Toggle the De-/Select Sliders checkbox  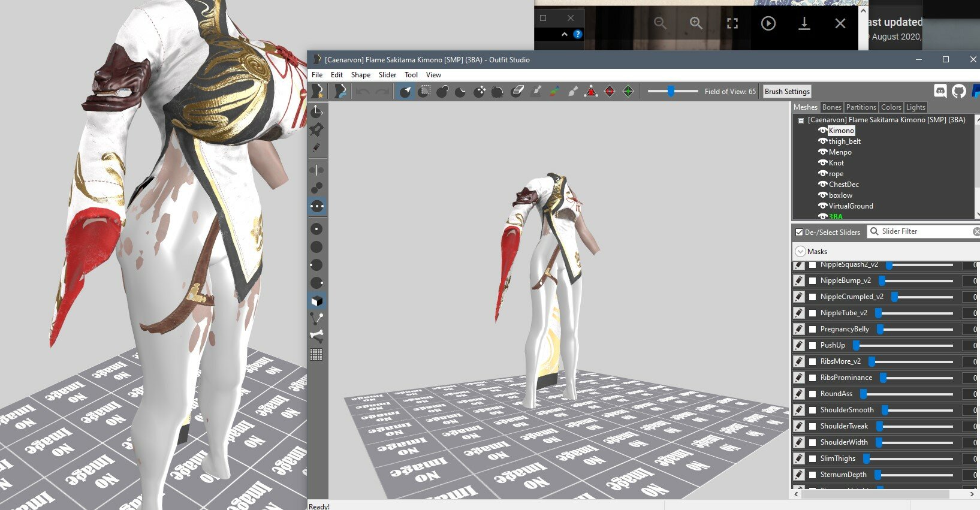pyautogui.click(x=799, y=232)
